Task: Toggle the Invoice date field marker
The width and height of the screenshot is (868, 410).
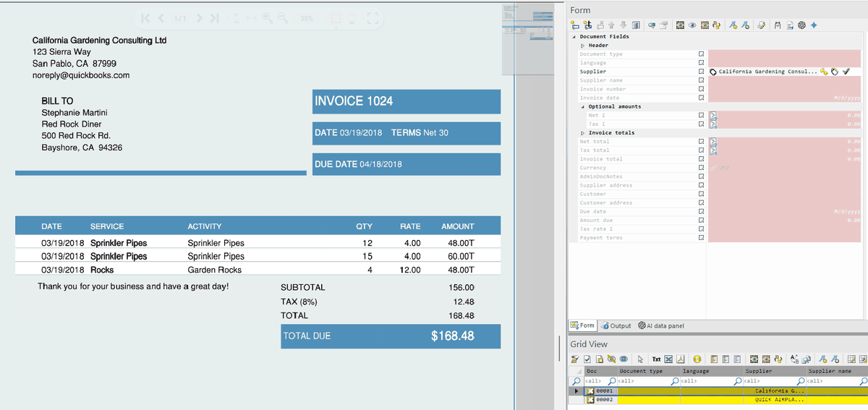Action: pos(701,98)
